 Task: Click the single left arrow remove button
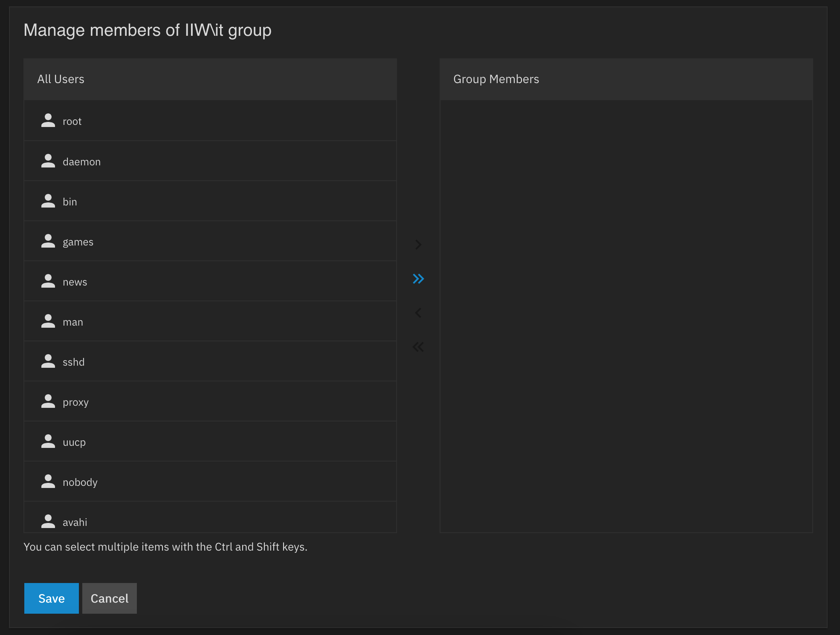point(418,313)
